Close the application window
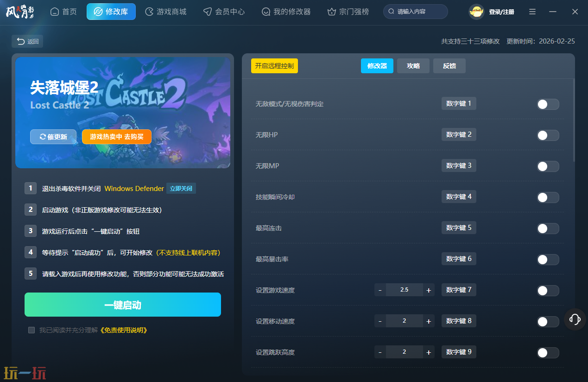The height and width of the screenshot is (382, 588). (x=575, y=12)
